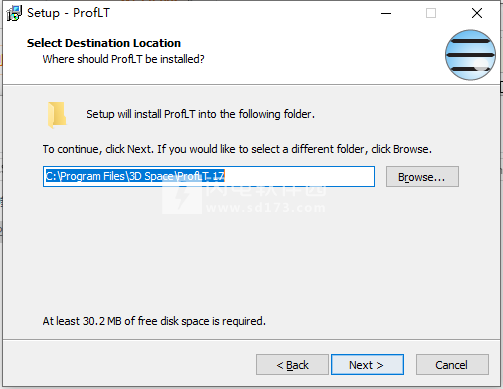The width and height of the screenshot is (503, 389).
Task: Click the www.sd173.com watermark URL
Action: pos(266,208)
